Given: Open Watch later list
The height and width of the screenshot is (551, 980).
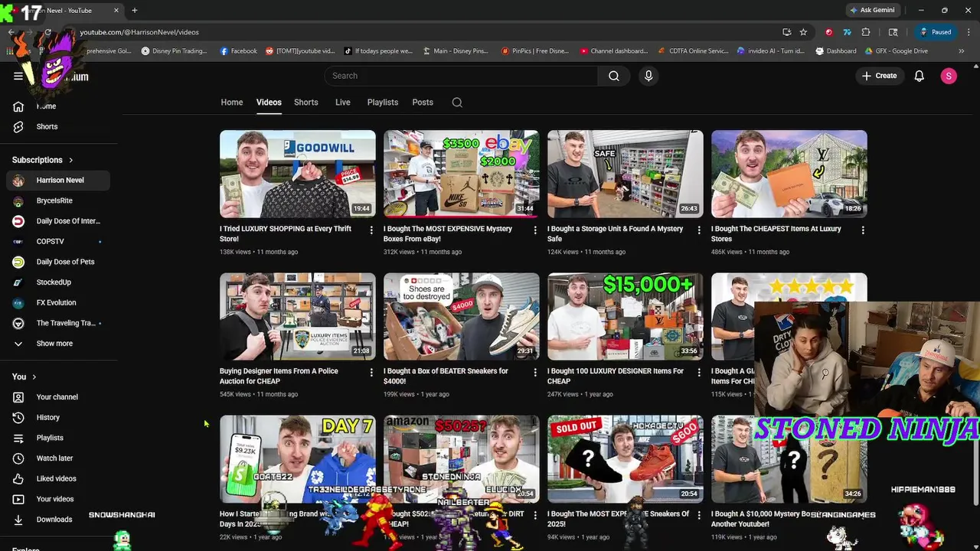Looking at the screenshot, I should point(54,458).
